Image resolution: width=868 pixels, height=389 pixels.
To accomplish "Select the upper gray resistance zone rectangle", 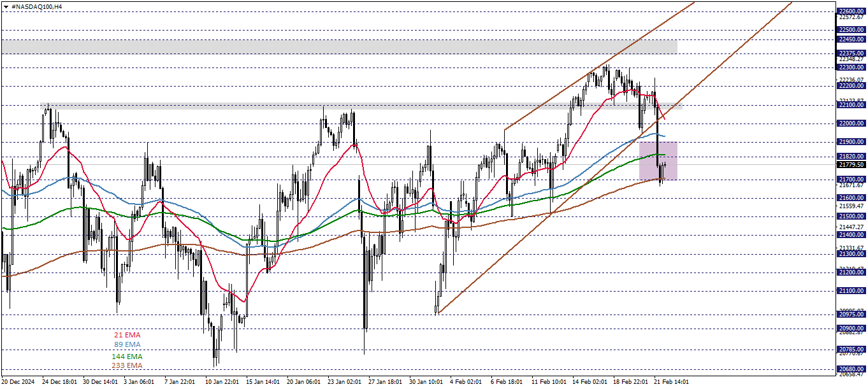I will [x=338, y=46].
